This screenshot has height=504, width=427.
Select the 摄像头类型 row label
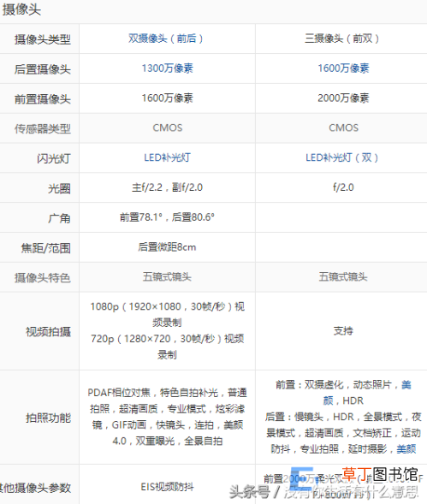(43, 39)
